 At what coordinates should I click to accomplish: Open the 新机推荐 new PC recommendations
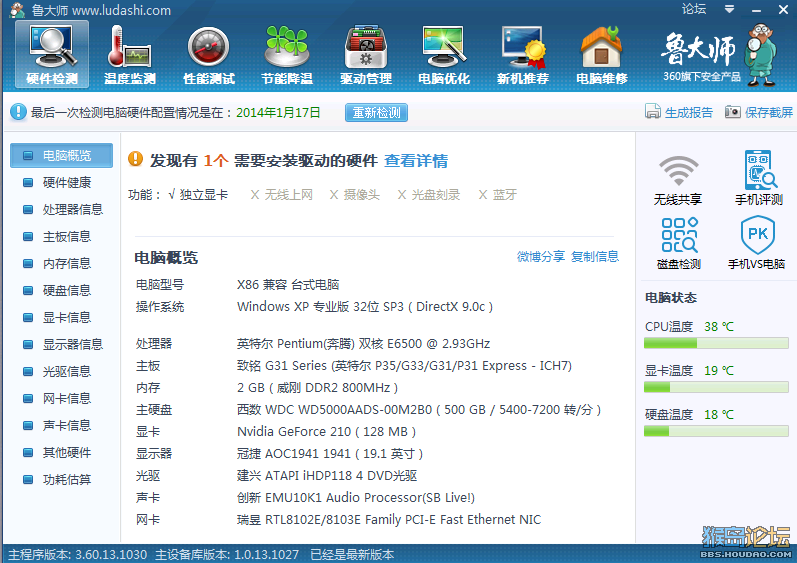523,54
